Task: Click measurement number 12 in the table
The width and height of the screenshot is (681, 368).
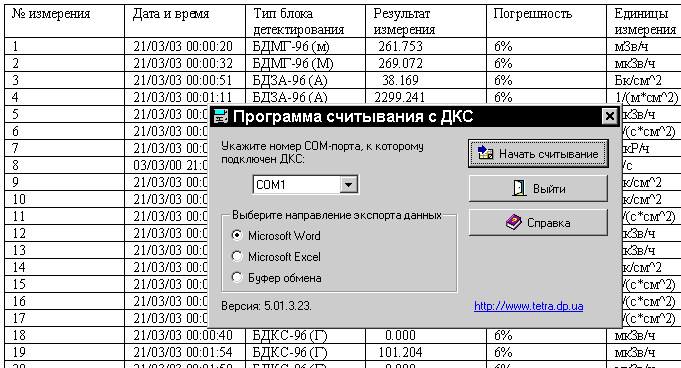Action: click(x=19, y=233)
